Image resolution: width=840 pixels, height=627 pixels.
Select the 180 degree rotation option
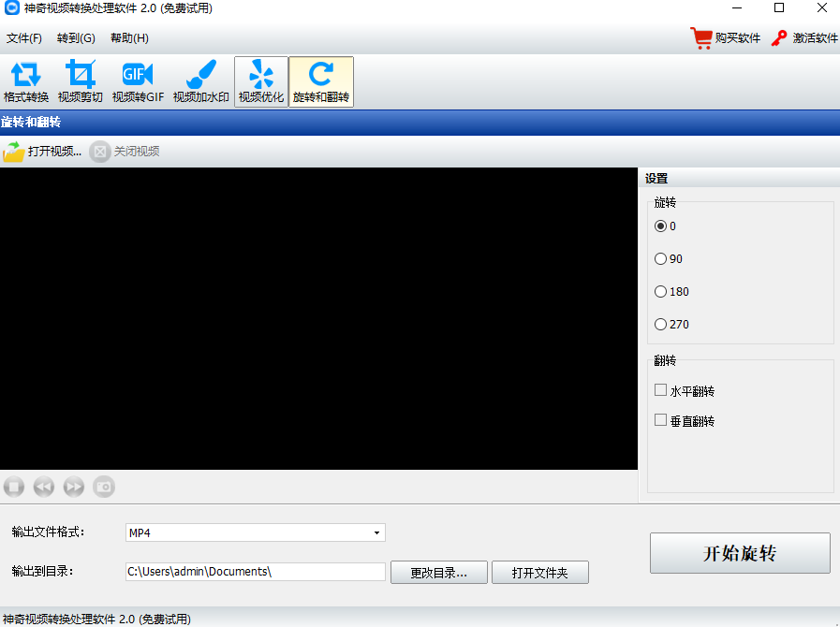[x=660, y=291]
